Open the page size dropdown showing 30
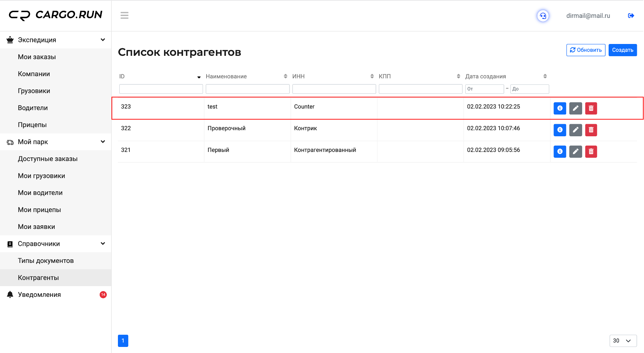The image size is (644, 353). click(x=623, y=340)
